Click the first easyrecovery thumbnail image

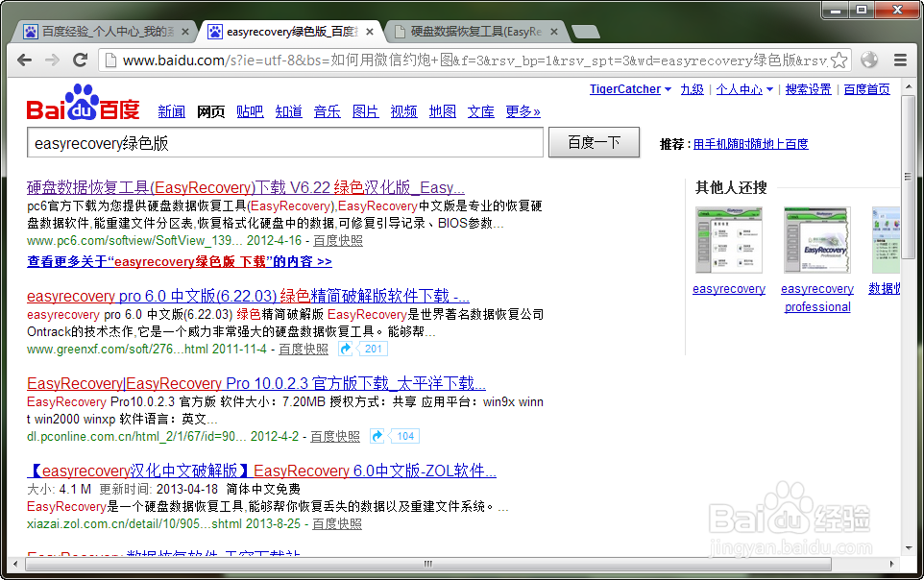729,240
